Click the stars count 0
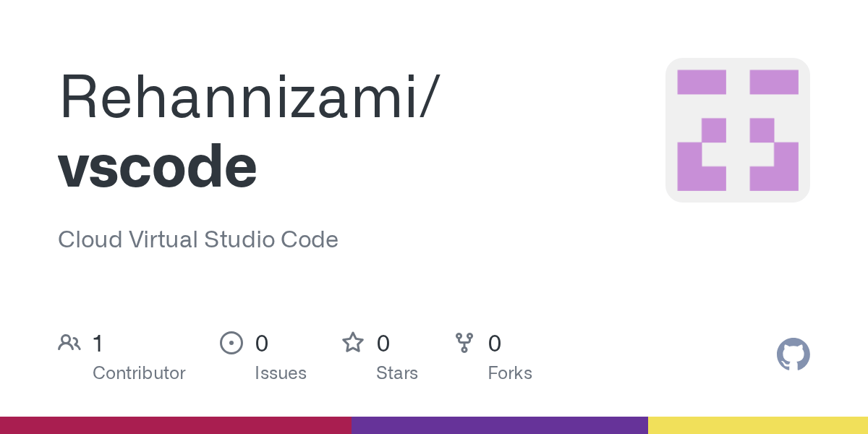The width and height of the screenshot is (868, 434). (x=383, y=344)
